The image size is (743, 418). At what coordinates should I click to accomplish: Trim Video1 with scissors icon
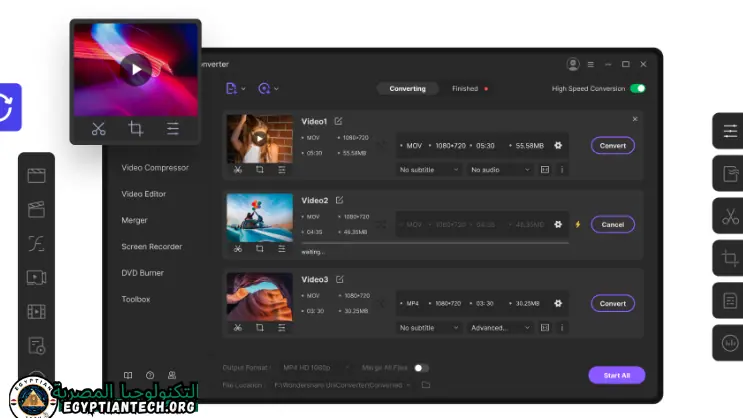coord(238,170)
